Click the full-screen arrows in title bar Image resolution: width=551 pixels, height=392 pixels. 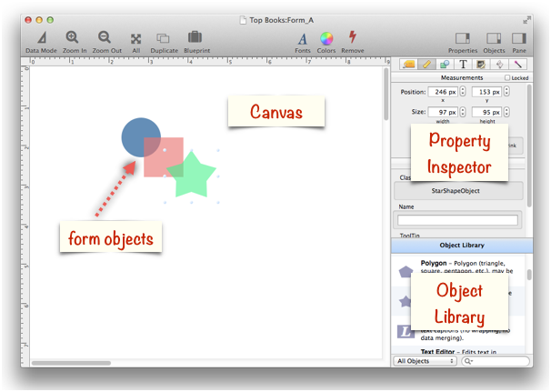tap(526, 20)
